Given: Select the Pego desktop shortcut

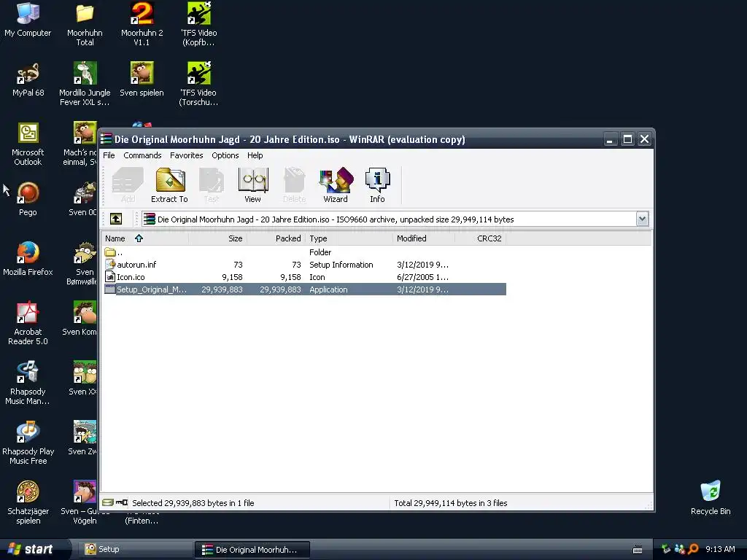Looking at the screenshot, I should point(28,199).
